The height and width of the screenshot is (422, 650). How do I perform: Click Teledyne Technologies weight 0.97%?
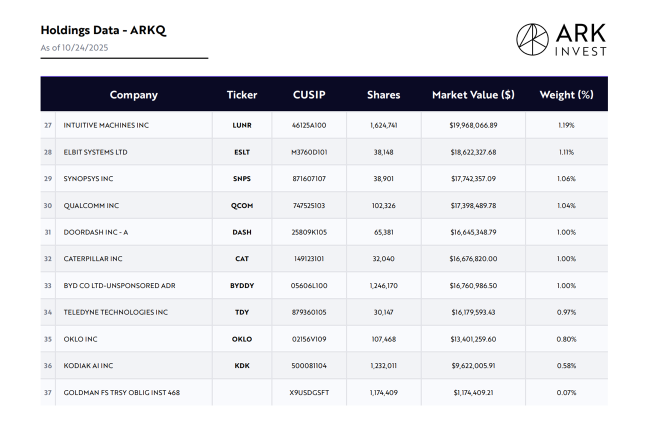click(566, 312)
